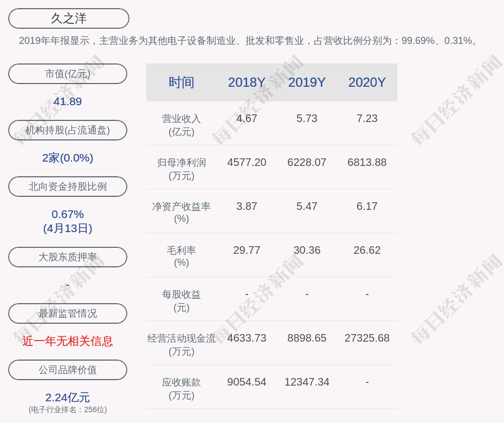
Task: Select cash flow value 4633.73
Action: (x=247, y=338)
